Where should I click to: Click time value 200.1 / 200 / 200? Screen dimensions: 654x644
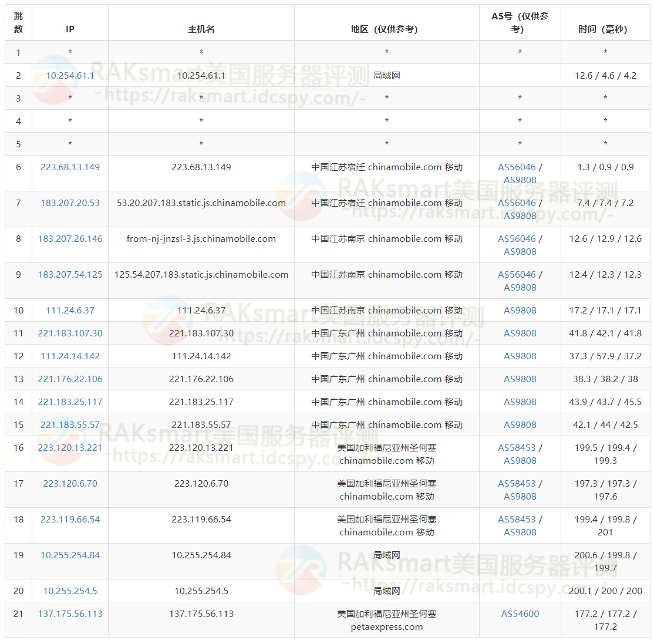click(606, 591)
